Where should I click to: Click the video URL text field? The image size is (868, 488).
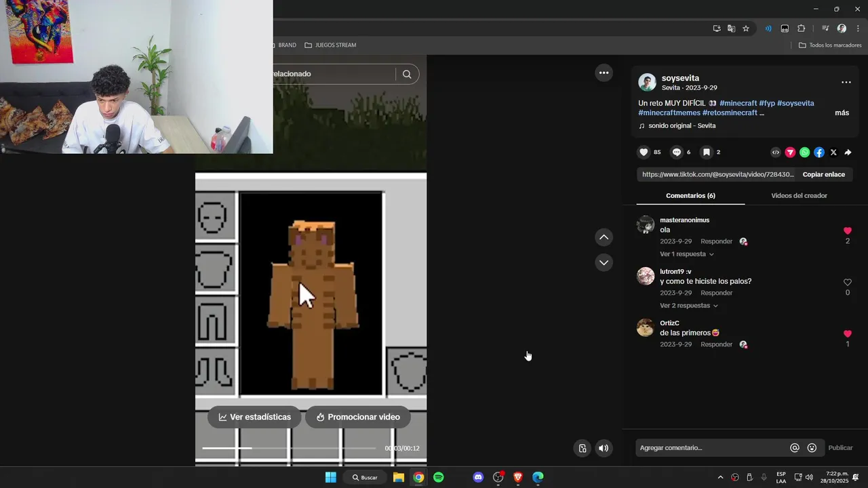pos(717,174)
